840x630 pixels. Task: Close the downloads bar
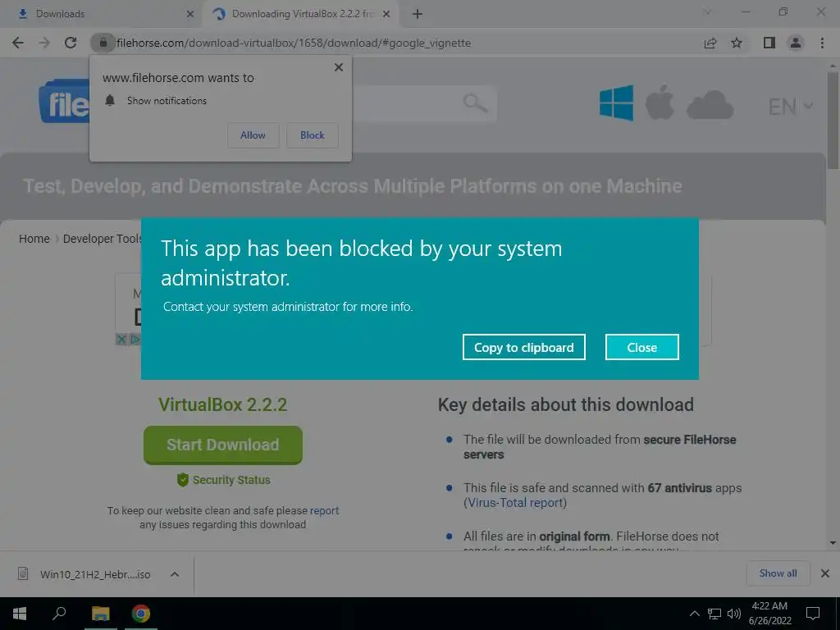825,573
